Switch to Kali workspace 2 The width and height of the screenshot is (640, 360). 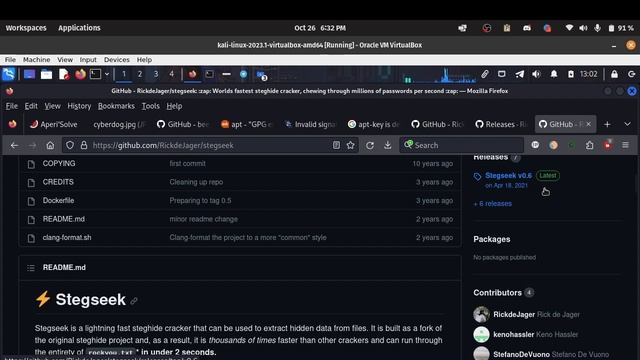140,74
